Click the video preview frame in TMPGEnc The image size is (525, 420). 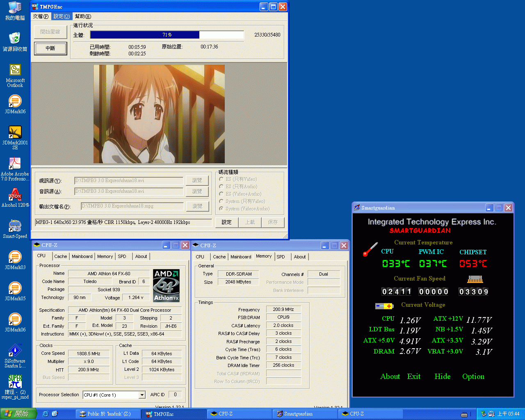click(159, 114)
